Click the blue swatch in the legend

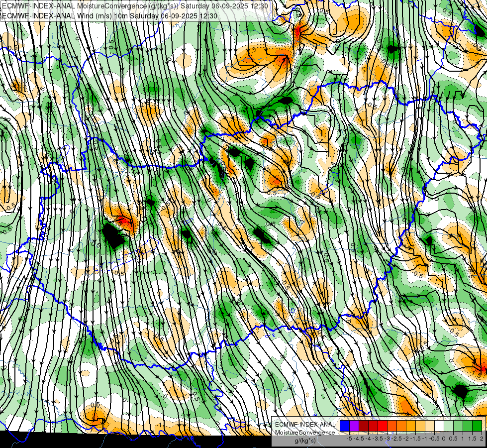tap(345, 426)
